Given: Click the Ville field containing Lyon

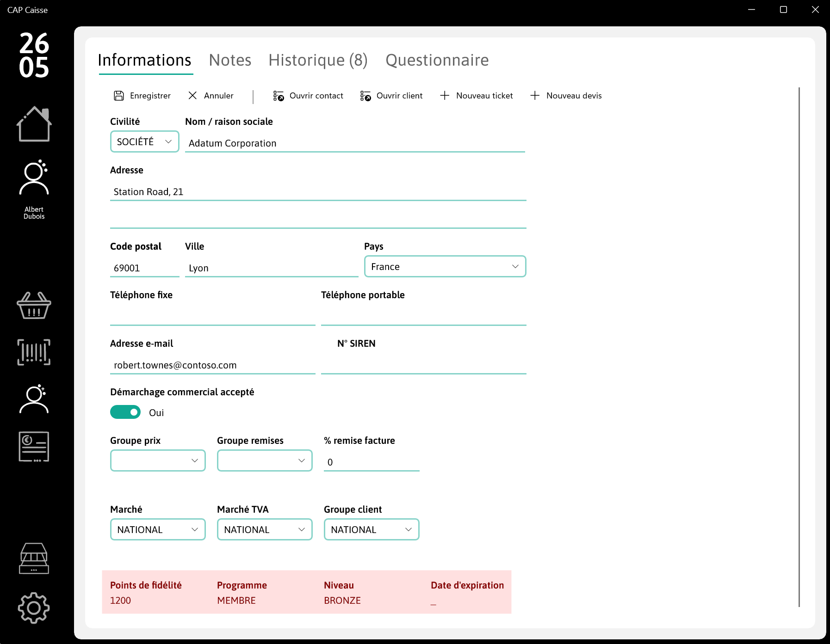Looking at the screenshot, I should [272, 268].
